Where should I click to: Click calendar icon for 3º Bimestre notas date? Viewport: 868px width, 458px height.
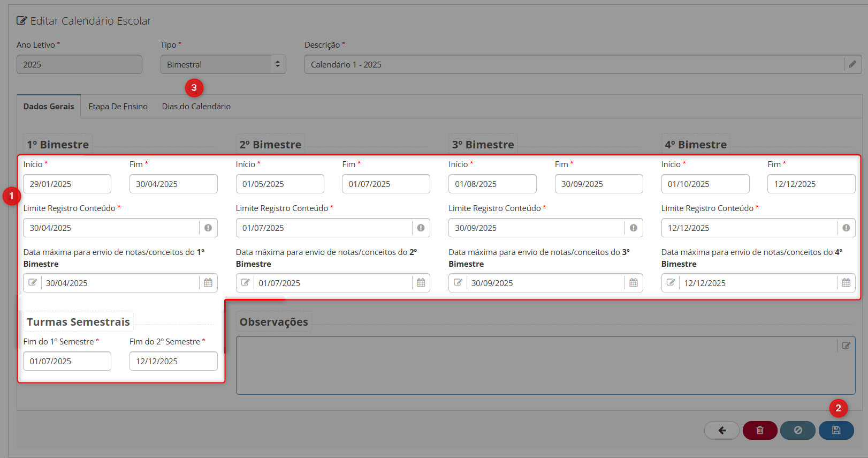634,283
